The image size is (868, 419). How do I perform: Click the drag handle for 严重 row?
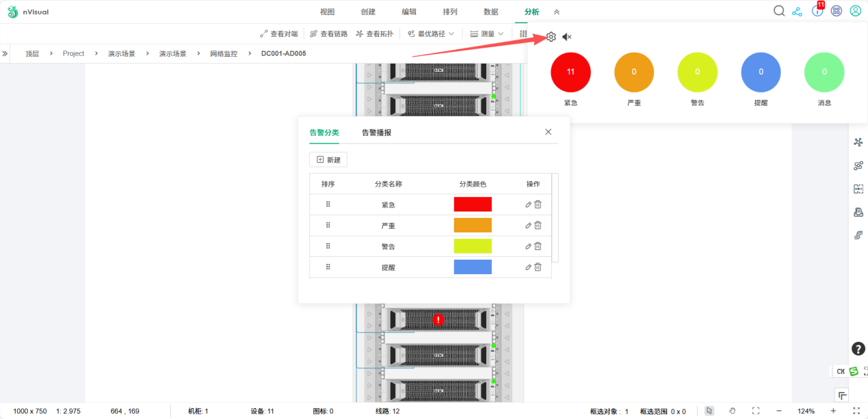(x=328, y=225)
